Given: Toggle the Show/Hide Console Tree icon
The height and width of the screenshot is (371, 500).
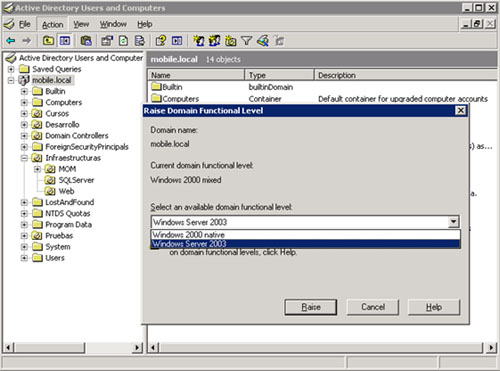Looking at the screenshot, I should click(x=65, y=41).
